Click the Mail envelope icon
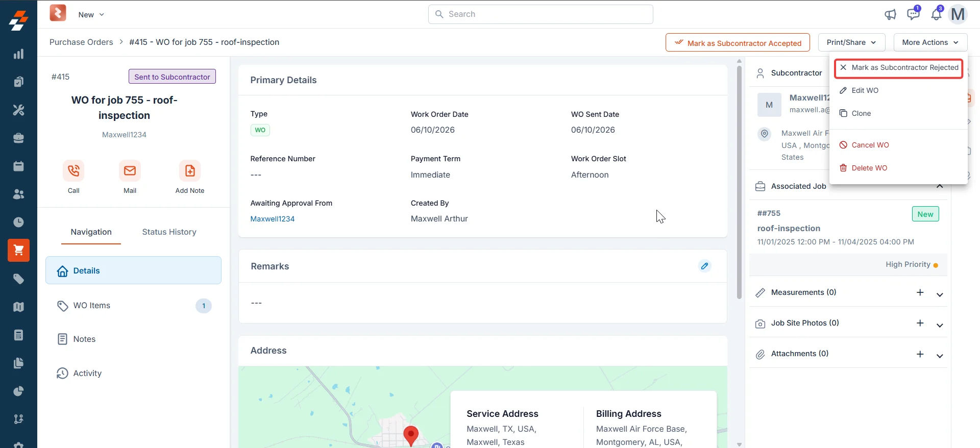 (x=130, y=170)
